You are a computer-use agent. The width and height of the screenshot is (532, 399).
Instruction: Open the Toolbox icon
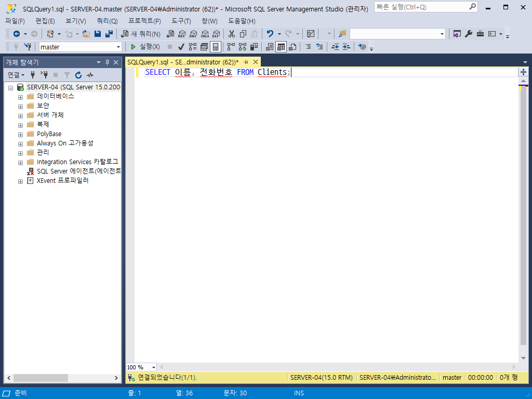pyautogui.click(x=480, y=34)
